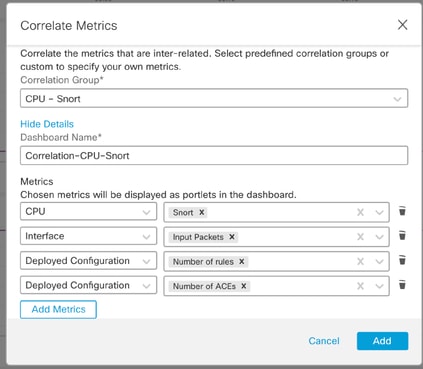
Task: Open the Correlation Group dropdown
Action: (x=214, y=98)
